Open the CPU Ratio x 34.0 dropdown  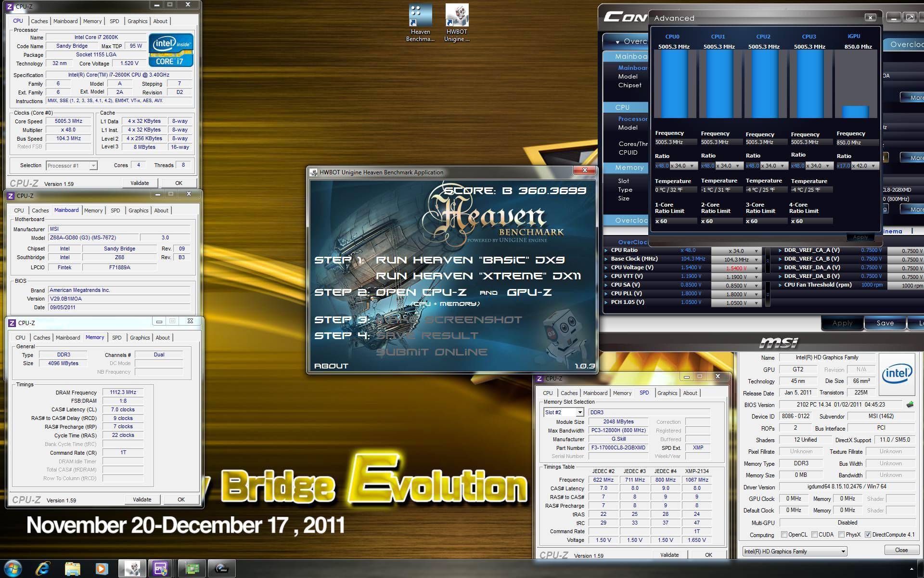tap(736, 251)
